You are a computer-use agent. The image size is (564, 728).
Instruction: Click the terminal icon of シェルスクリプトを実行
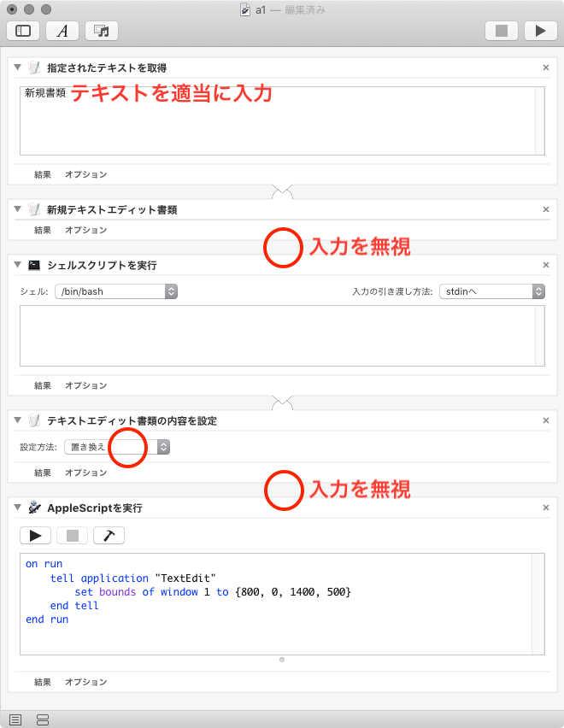[34, 265]
